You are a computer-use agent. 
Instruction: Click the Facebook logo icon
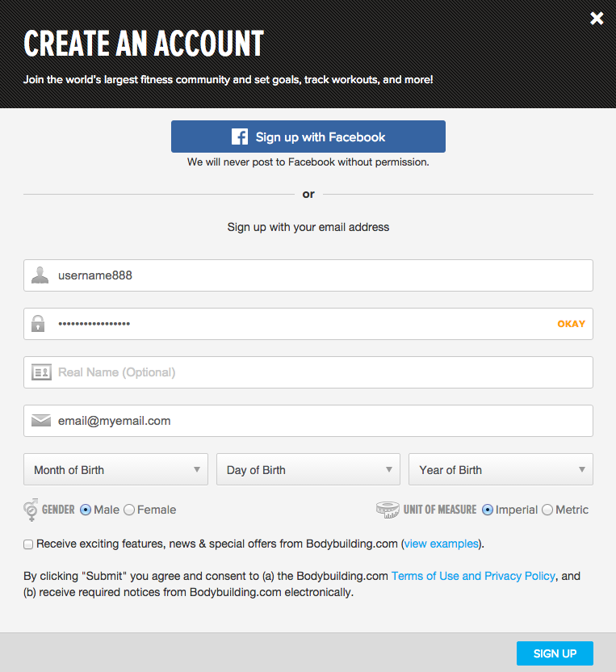240,136
